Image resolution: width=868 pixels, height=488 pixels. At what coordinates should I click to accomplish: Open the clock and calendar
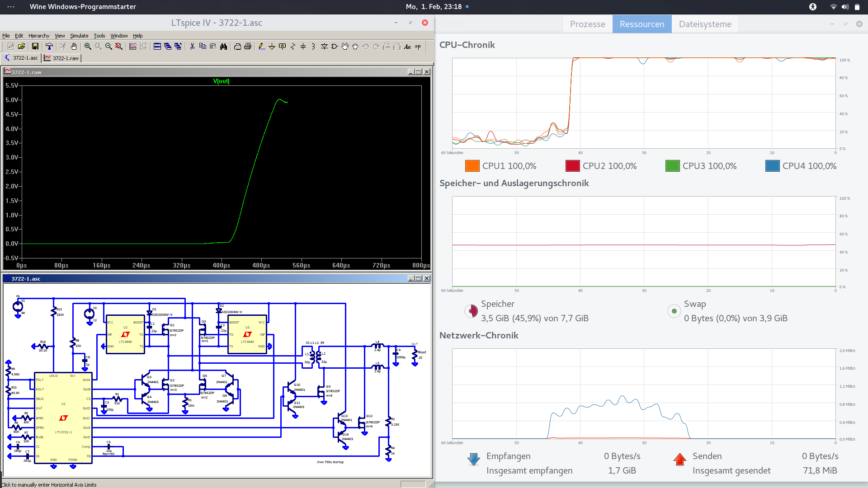(434, 7)
